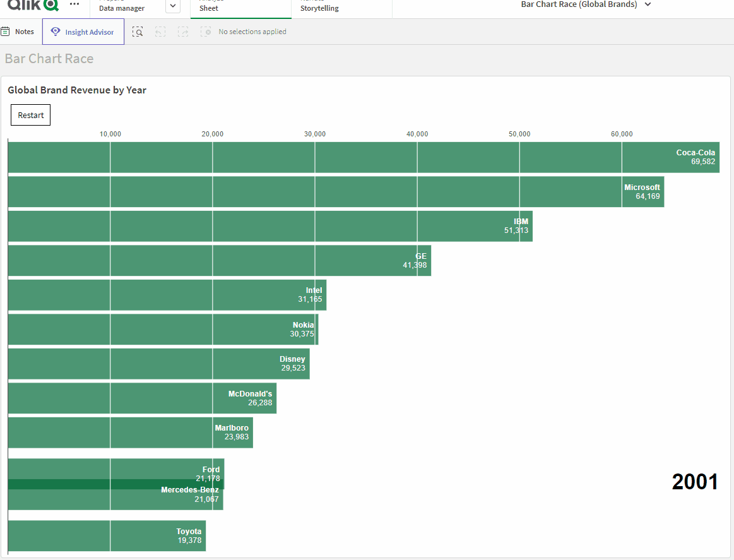Click the step forward selections icon
Screen dimensions: 734x560
point(182,31)
